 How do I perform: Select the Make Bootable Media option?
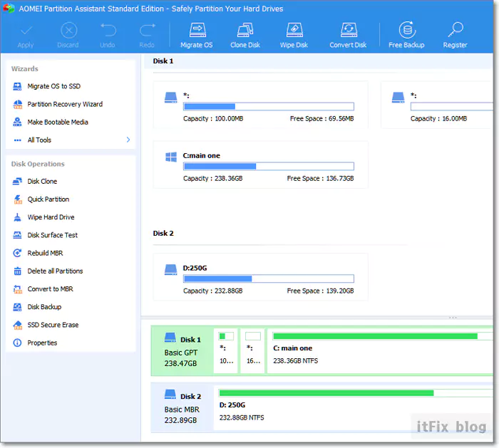pos(58,122)
